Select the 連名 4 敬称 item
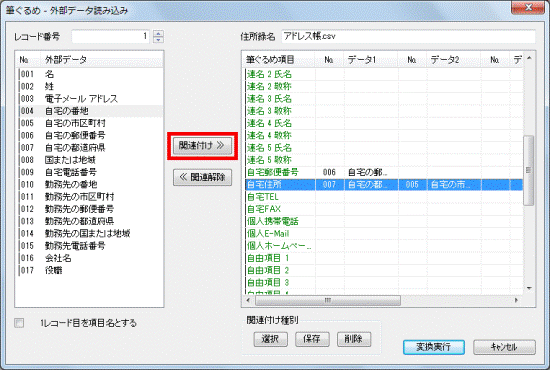The height and width of the screenshot is (370, 550). click(269, 135)
